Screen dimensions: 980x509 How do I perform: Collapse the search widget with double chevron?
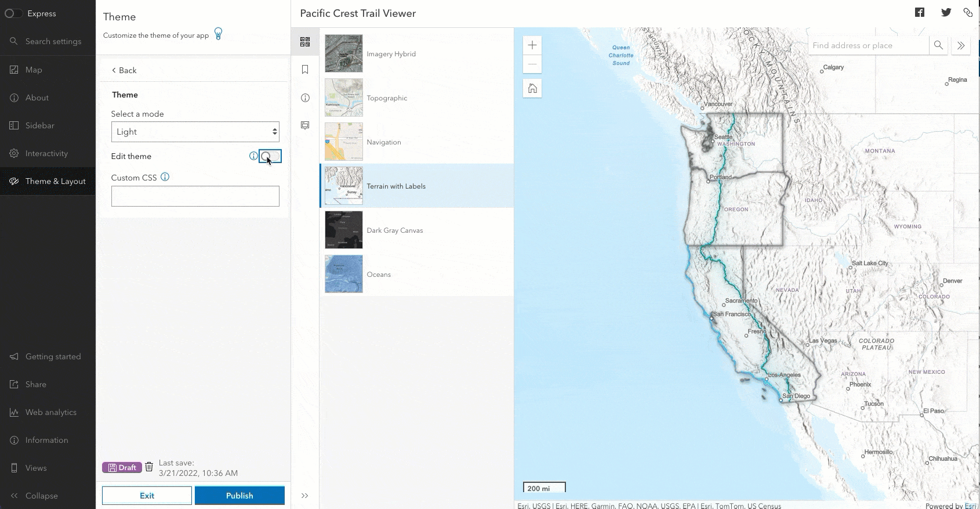point(961,45)
